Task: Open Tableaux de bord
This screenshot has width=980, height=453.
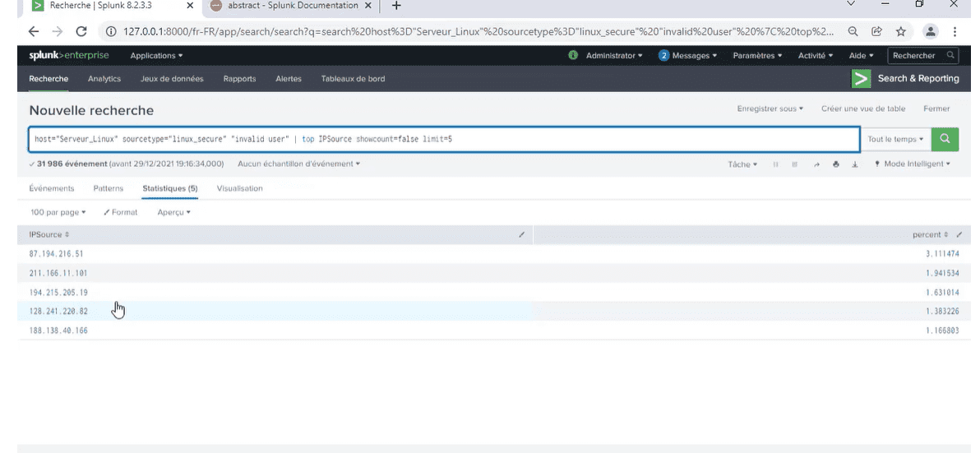Action: point(354,79)
